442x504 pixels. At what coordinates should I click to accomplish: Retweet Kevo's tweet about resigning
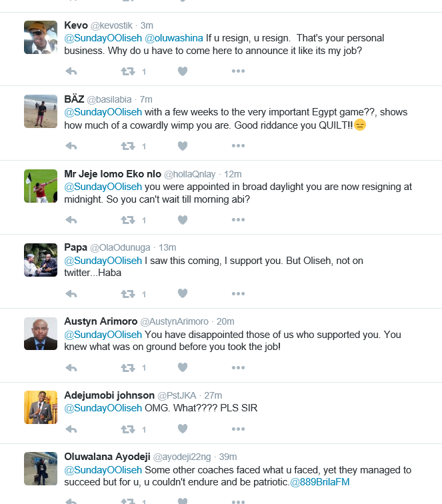coord(128,71)
